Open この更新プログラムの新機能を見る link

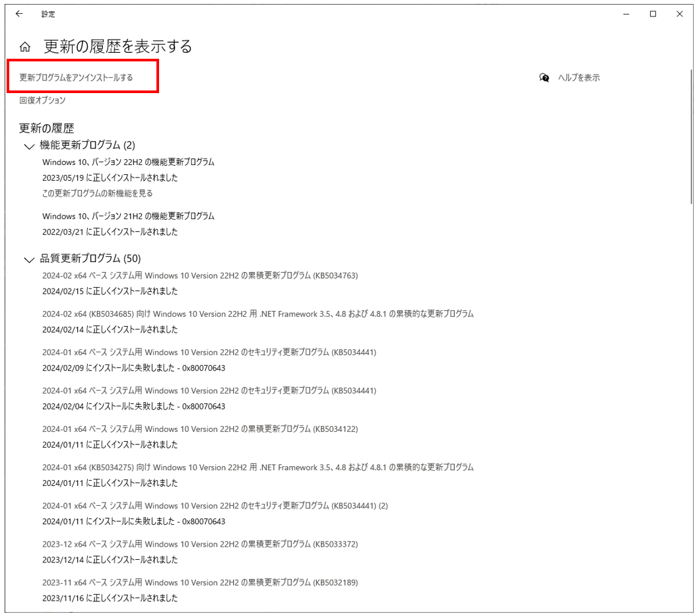[97, 193]
